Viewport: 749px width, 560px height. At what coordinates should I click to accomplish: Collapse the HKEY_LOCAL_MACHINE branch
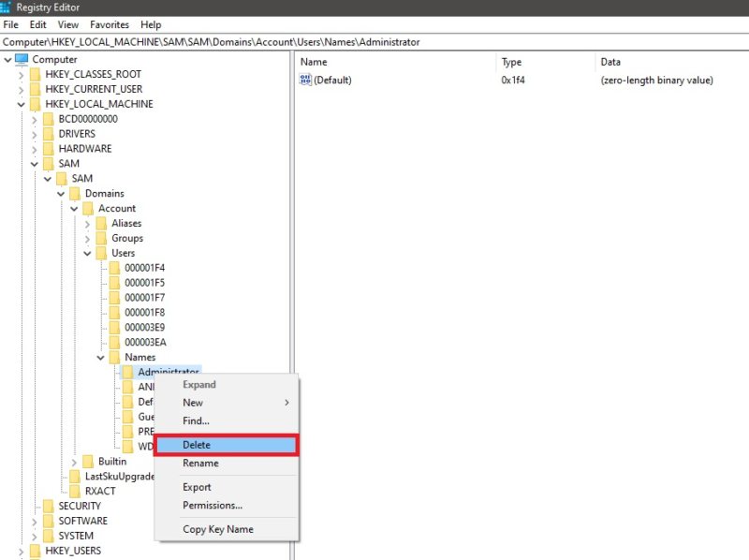pyautogui.click(x=21, y=104)
